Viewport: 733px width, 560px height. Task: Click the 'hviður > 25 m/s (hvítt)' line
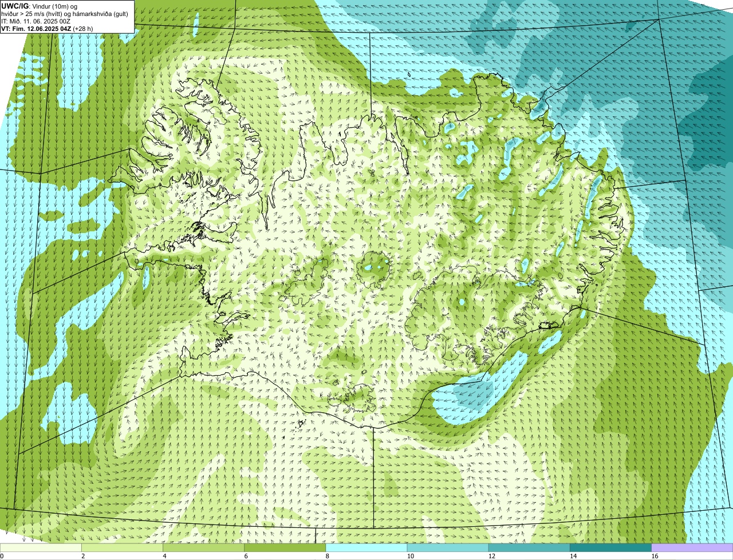64,14
